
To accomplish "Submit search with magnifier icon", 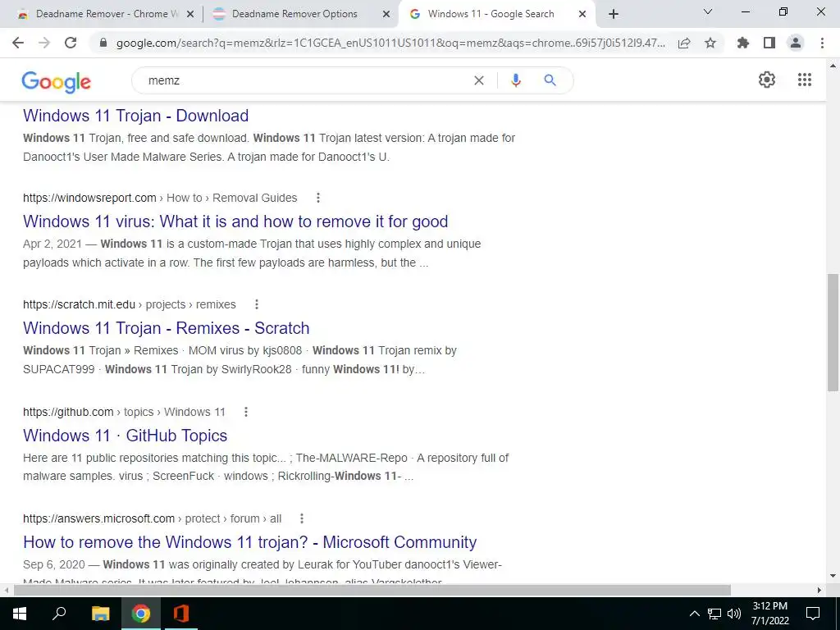I will 550,80.
